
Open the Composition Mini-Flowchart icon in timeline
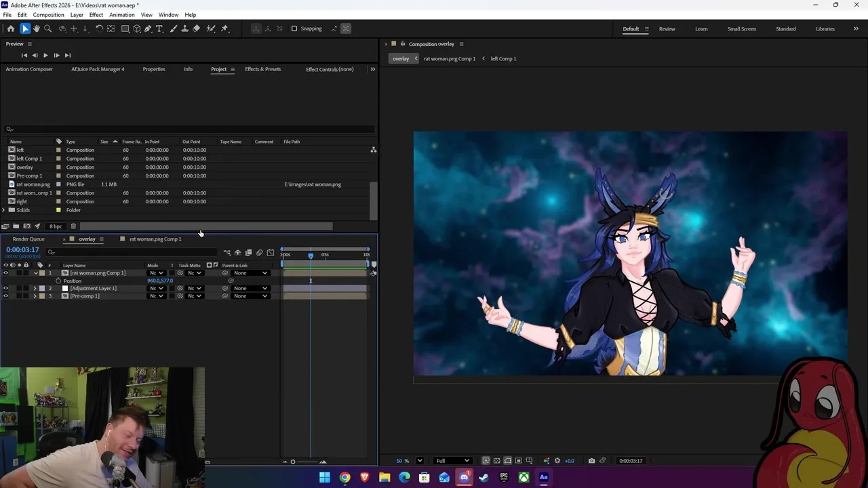226,253
